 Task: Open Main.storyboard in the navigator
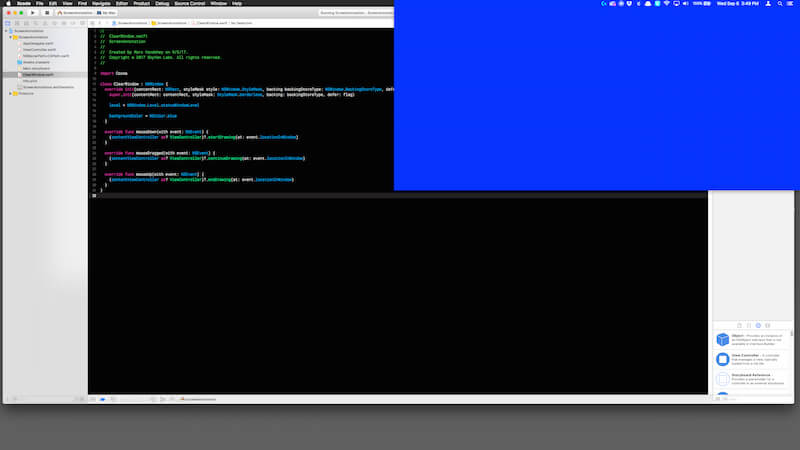pyautogui.click(x=36, y=68)
